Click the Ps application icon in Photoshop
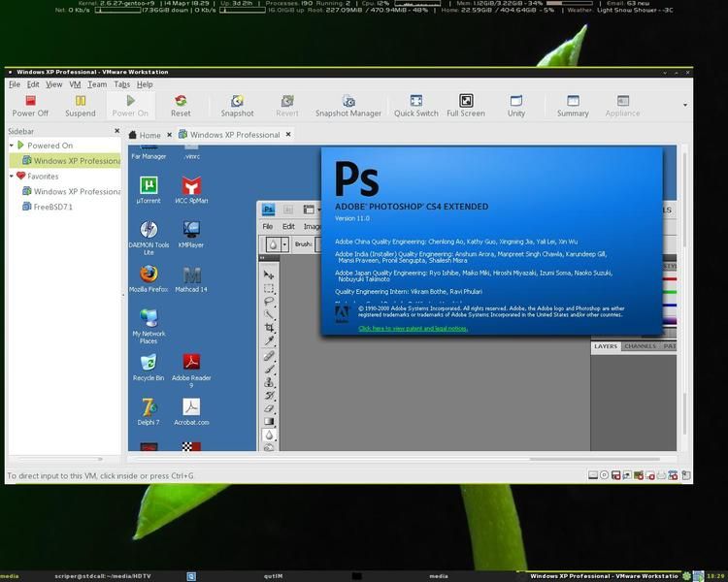The width and height of the screenshot is (728, 582). point(268,210)
